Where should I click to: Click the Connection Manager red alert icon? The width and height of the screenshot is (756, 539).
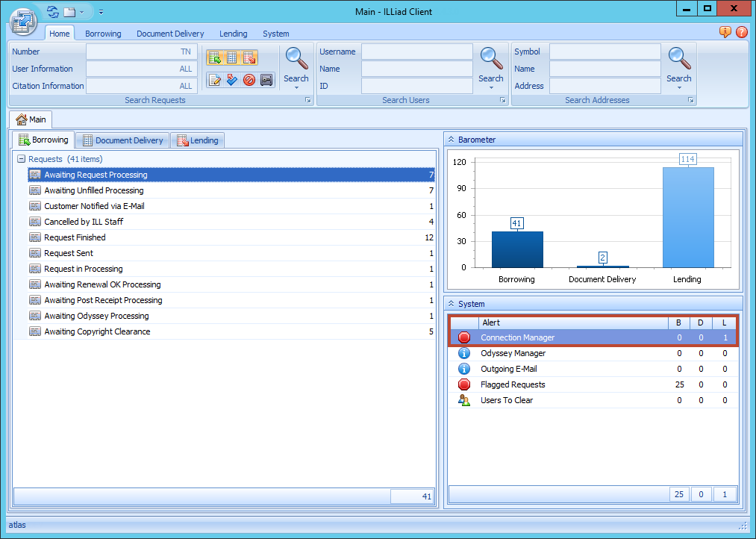click(463, 337)
